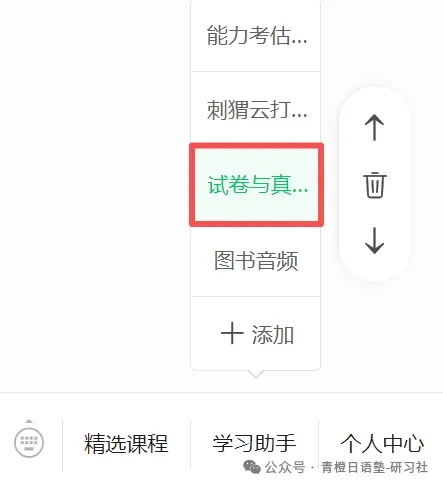Delete submenu item with trash icon
Viewport: 443px width, 486px height.
(x=374, y=185)
